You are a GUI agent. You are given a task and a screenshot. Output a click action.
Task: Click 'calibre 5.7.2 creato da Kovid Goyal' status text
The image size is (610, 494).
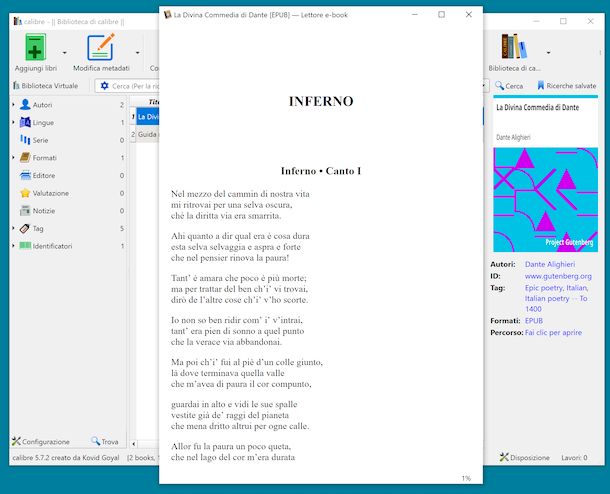pos(66,458)
